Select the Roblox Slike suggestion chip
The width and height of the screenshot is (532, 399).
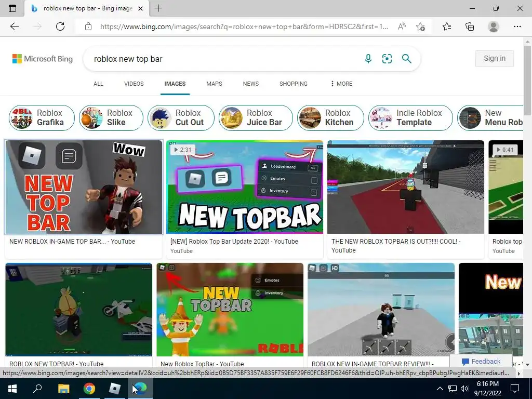(x=111, y=118)
